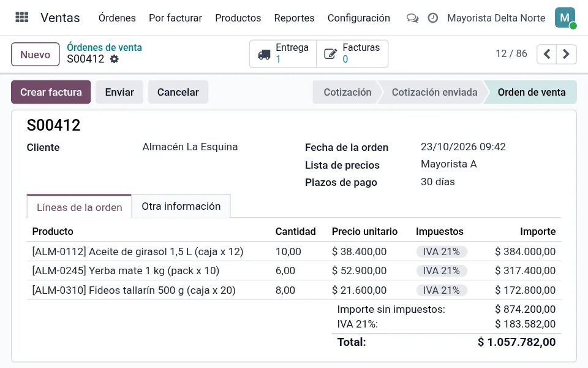Open the Productos menu
This screenshot has width=588, height=368.
point(238,18)
